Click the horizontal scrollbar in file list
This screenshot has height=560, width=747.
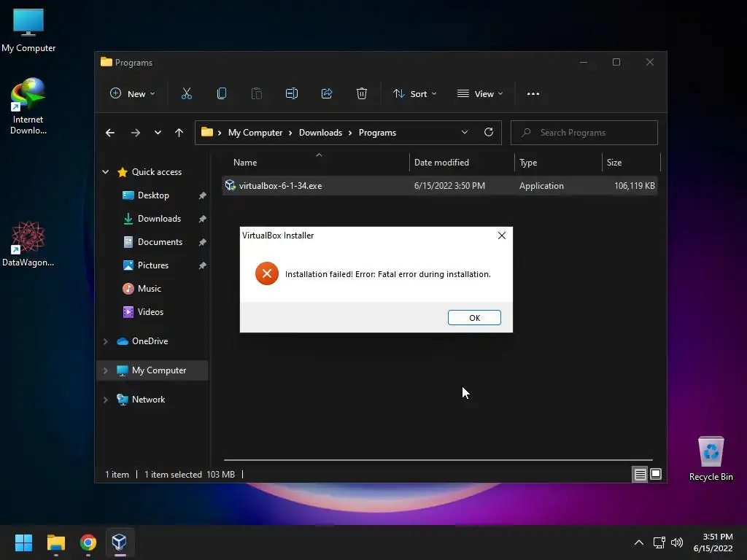click(438, 460)
